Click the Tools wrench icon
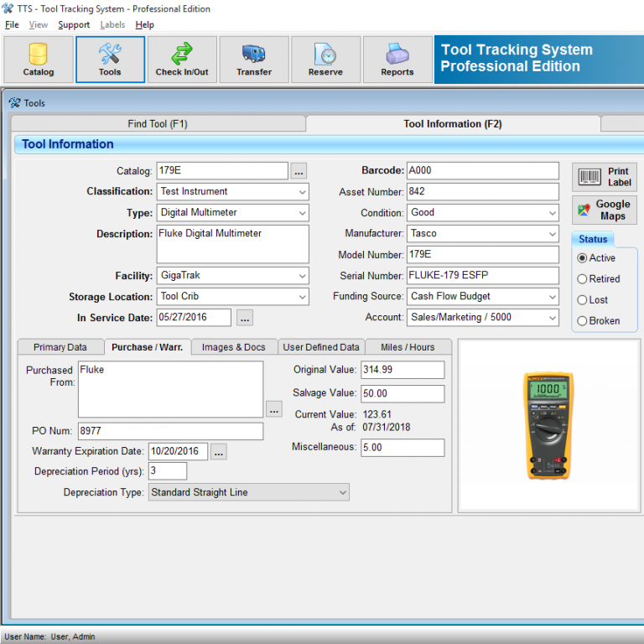Image resolution: width=644 pixels, height=644 pixels. pyautogui.click(x=110, y=60)
